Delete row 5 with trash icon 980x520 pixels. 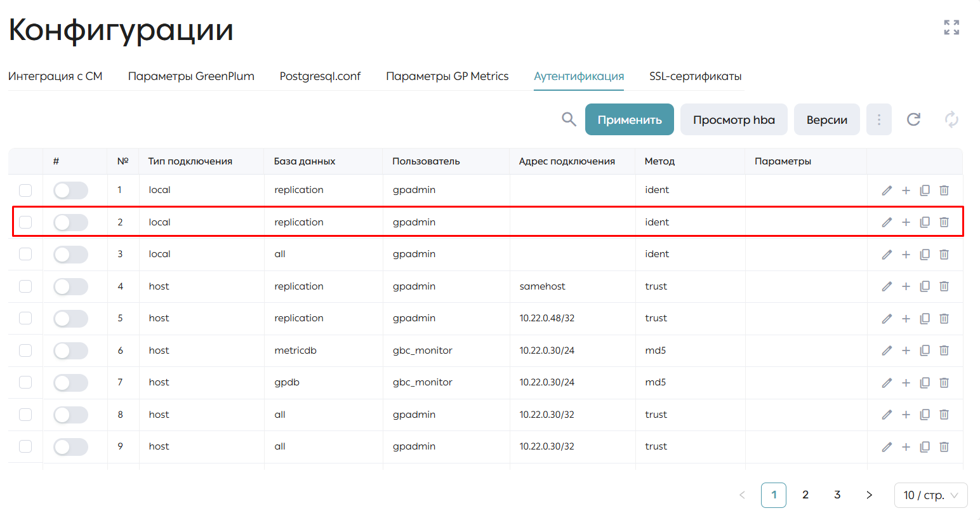(944, 319)
